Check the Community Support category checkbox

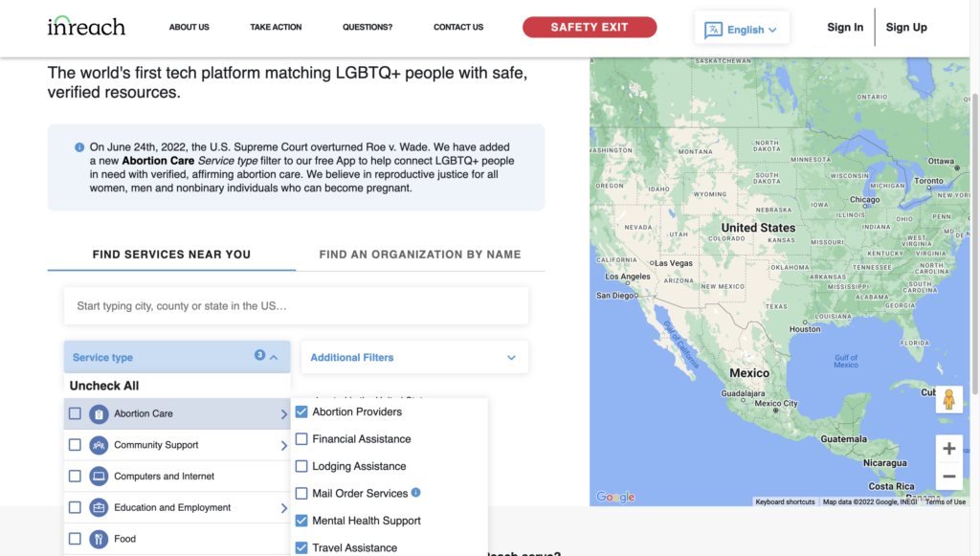point(75,445)
